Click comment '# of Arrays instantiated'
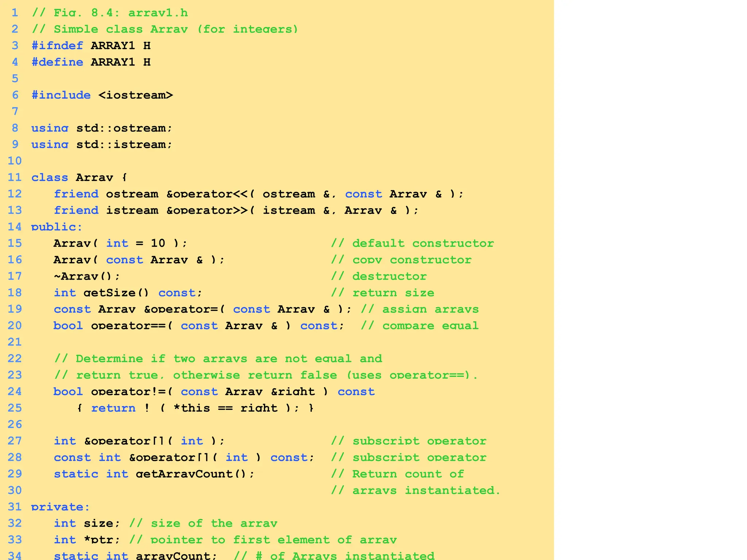Screen dimensions: 747x560 click(x=345, y=556)
